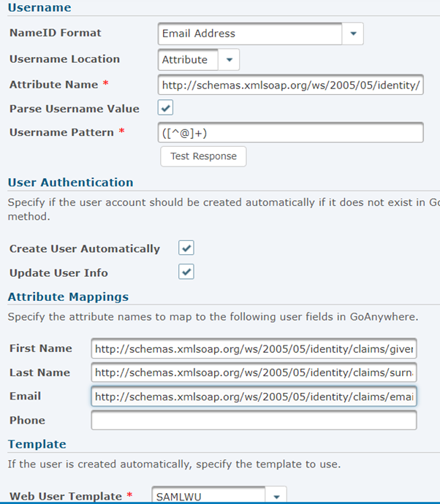This screenshot has height=504, width=440.
Task: Click the Email attribute mapping field
Action: click(x=254, y=397)
